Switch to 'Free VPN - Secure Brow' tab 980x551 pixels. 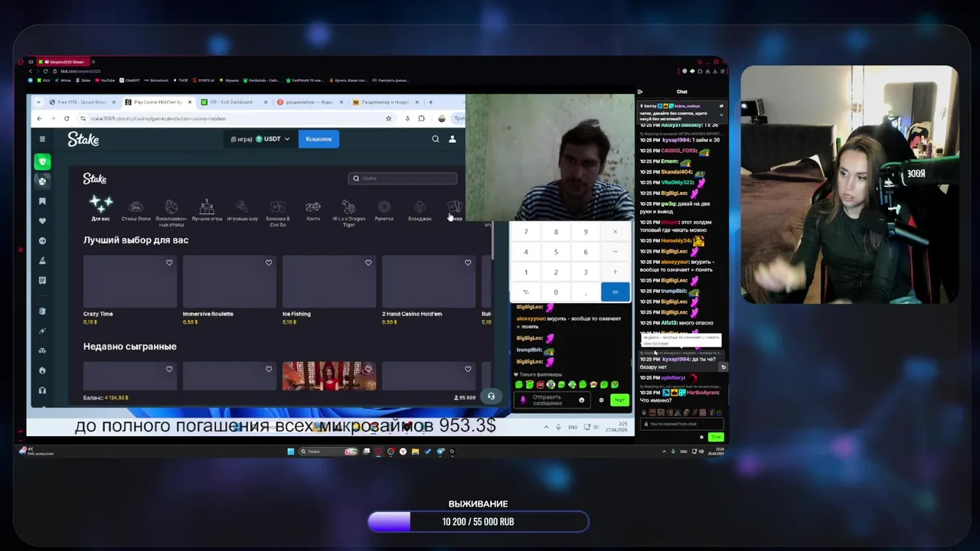(82, 102)
